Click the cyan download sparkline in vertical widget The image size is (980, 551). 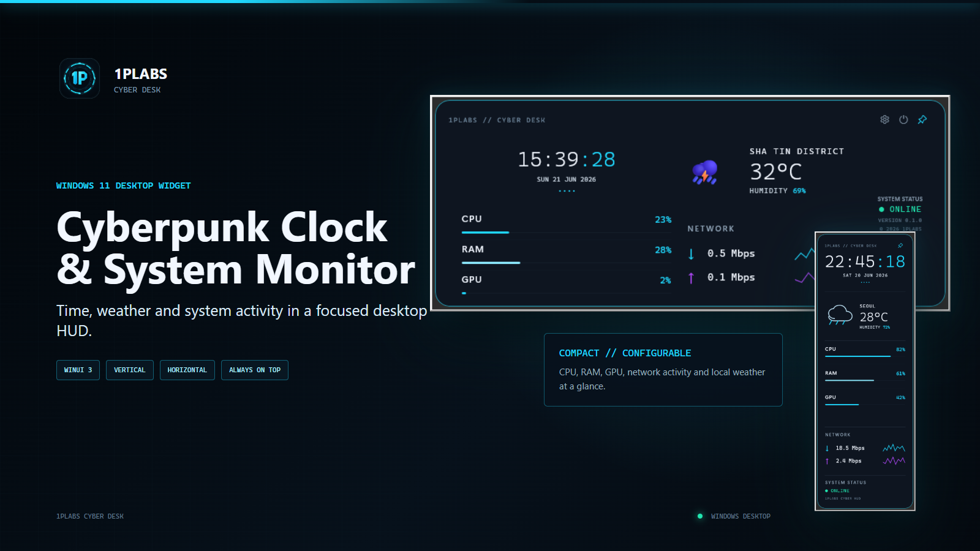894,448
